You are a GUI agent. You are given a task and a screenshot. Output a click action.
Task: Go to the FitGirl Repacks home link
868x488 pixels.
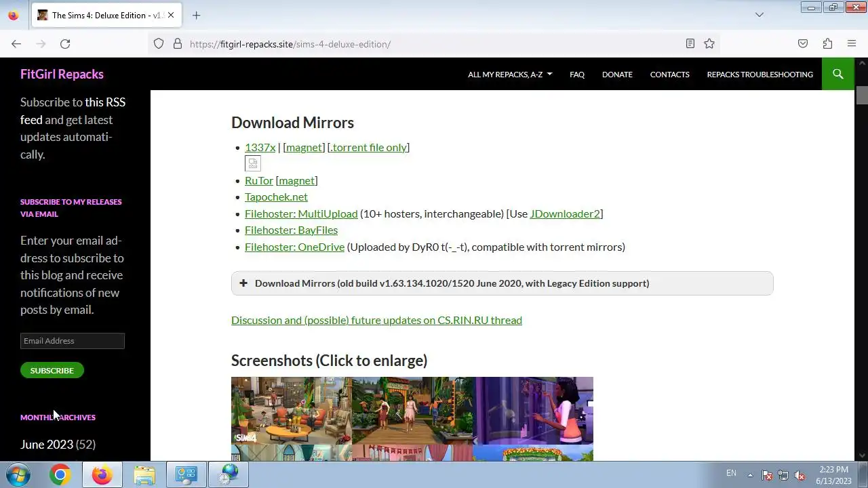pos(62,74)
